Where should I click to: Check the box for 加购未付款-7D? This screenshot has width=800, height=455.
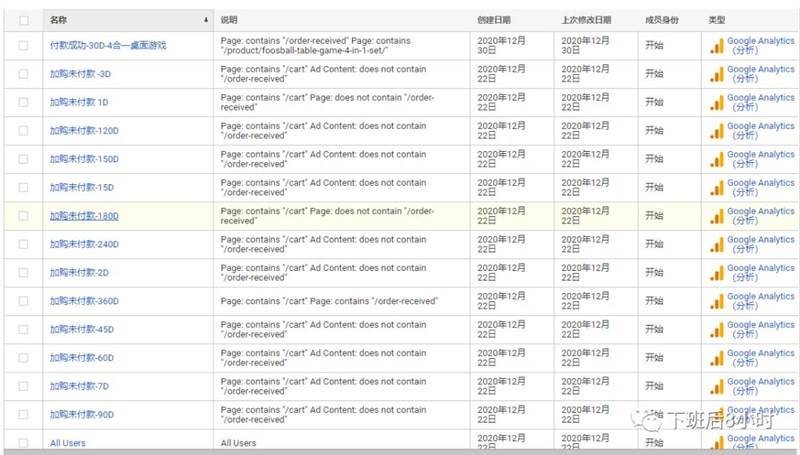click(23, 386)
